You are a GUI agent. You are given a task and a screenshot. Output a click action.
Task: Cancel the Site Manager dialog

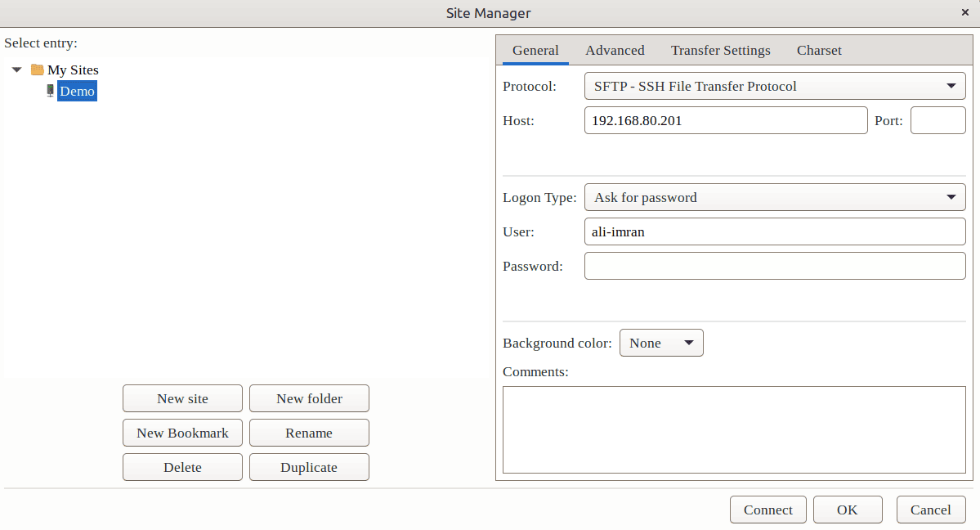931,510
